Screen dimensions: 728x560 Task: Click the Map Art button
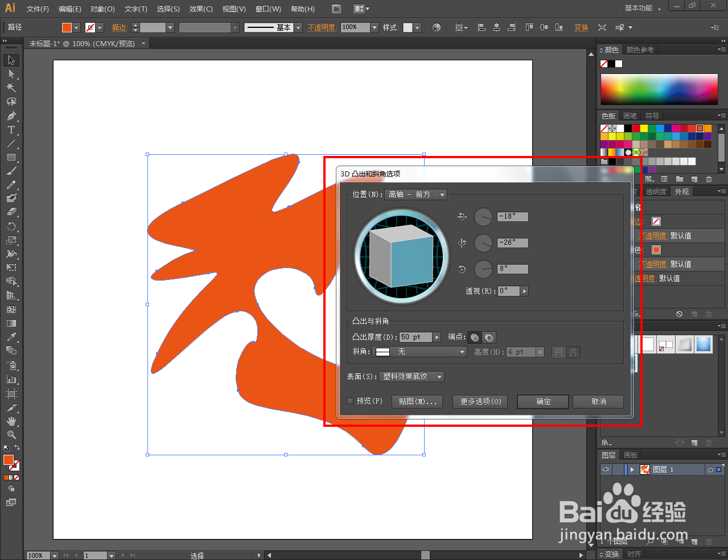(418, 402)
